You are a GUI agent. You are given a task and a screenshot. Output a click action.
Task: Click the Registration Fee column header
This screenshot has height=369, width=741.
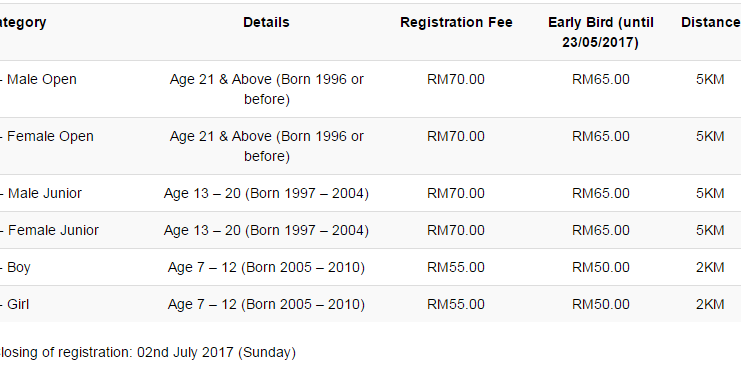(456, 22)
